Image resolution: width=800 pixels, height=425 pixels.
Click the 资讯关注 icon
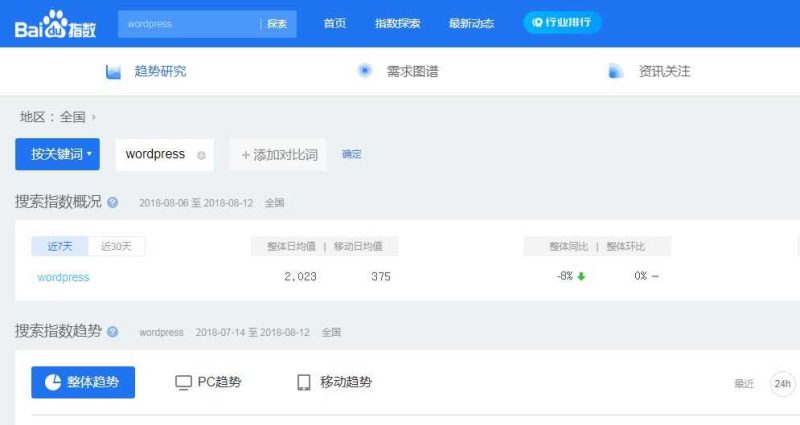point(616,71)
